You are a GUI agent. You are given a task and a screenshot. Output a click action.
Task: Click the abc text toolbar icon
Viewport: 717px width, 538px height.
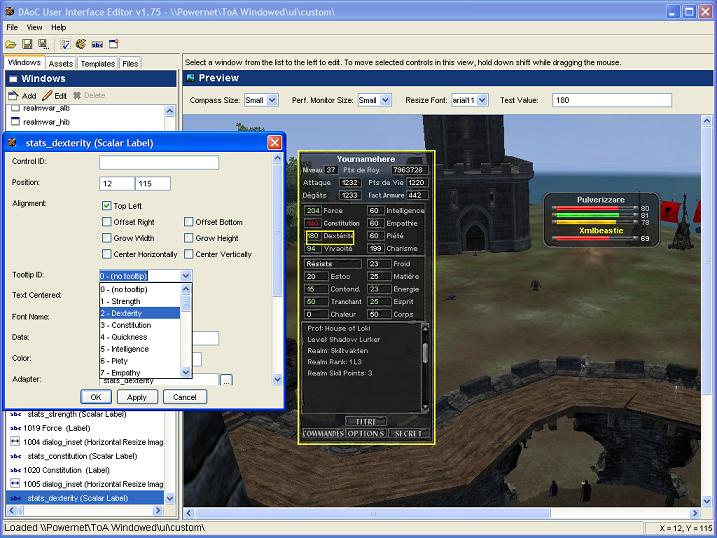97,45
